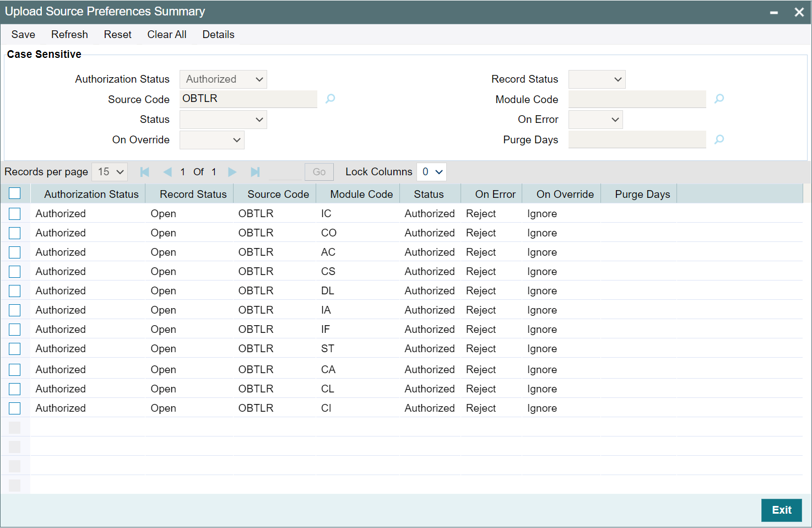Tick the checkbox for module CI

click(x=15, y=408)
